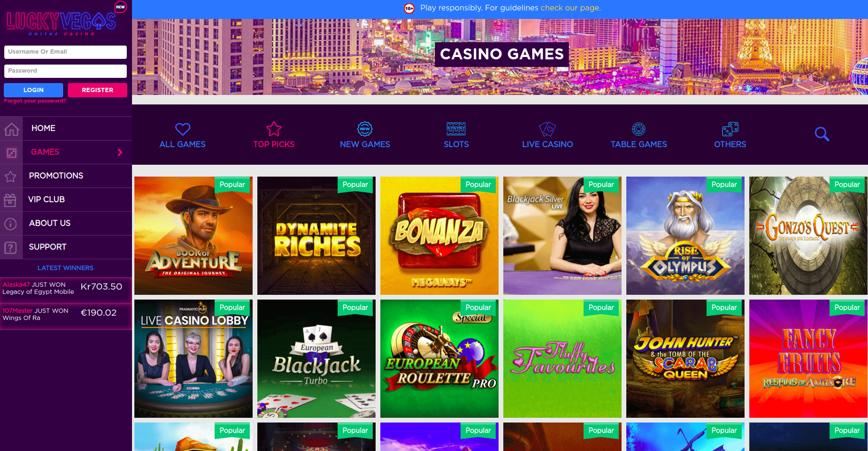Click the Others dice icon

(x=730, y=129)
